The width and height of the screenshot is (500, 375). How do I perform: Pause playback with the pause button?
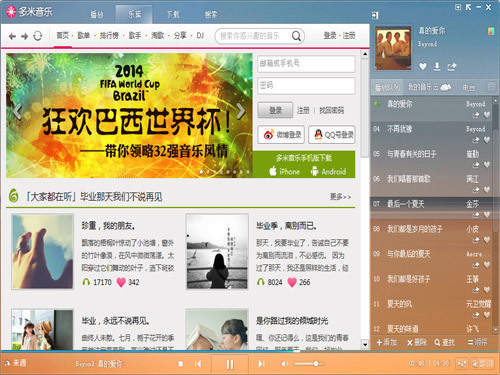(230, 364)
